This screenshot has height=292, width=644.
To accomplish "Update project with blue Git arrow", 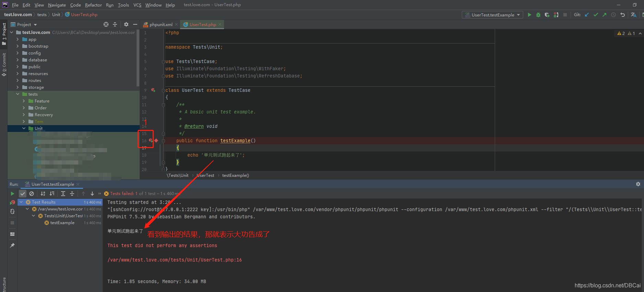I will pyautogui.click(x=587, y=15).
